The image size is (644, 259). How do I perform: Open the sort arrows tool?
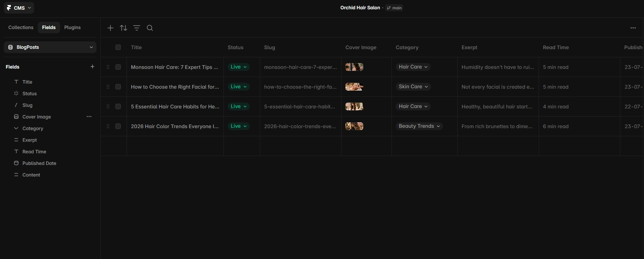click(x=124, y=28)
